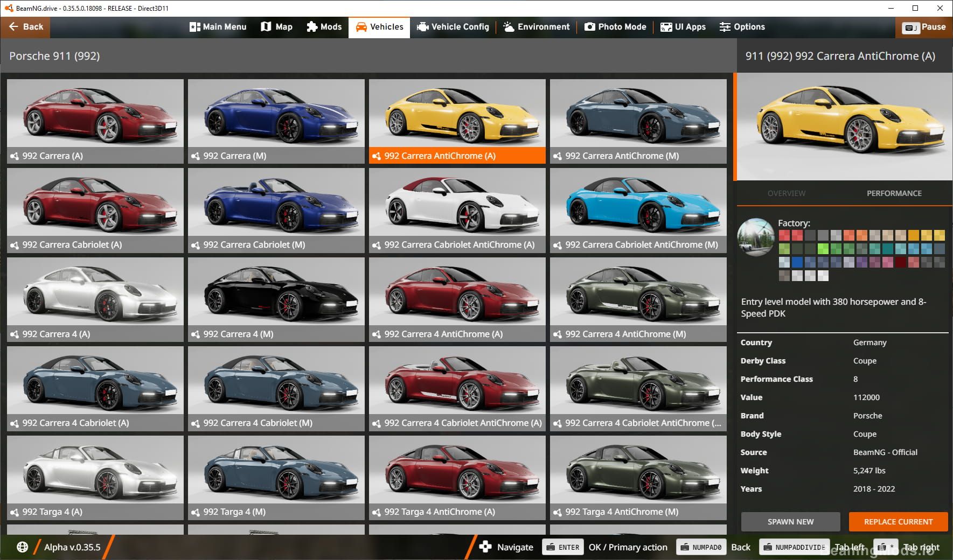
Task: Click the config icon beside 992 Carrera 4 (A)
Action: click(x=15, y=334)
